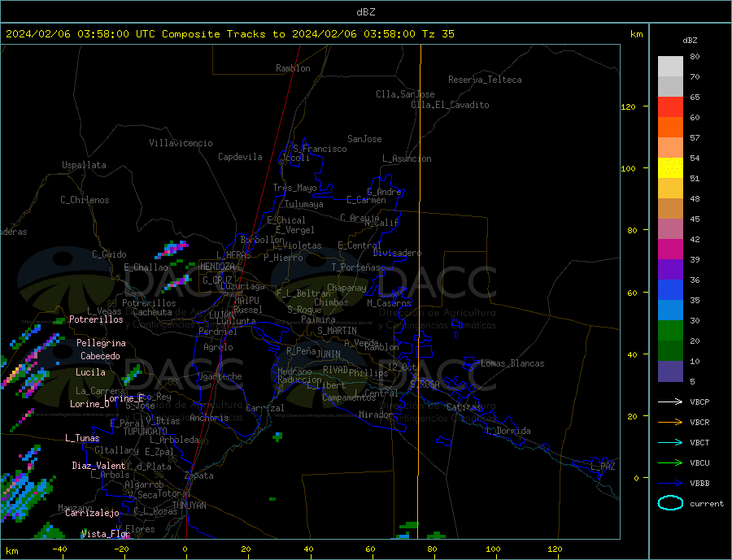The image size is (732, 560).
Task: Pick the brown 48-45 dBZ swatch
Action: click(x=670, y=209)
